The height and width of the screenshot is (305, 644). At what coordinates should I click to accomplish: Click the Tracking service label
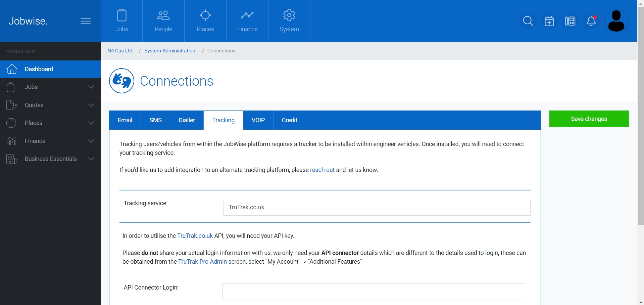[146, 203]
